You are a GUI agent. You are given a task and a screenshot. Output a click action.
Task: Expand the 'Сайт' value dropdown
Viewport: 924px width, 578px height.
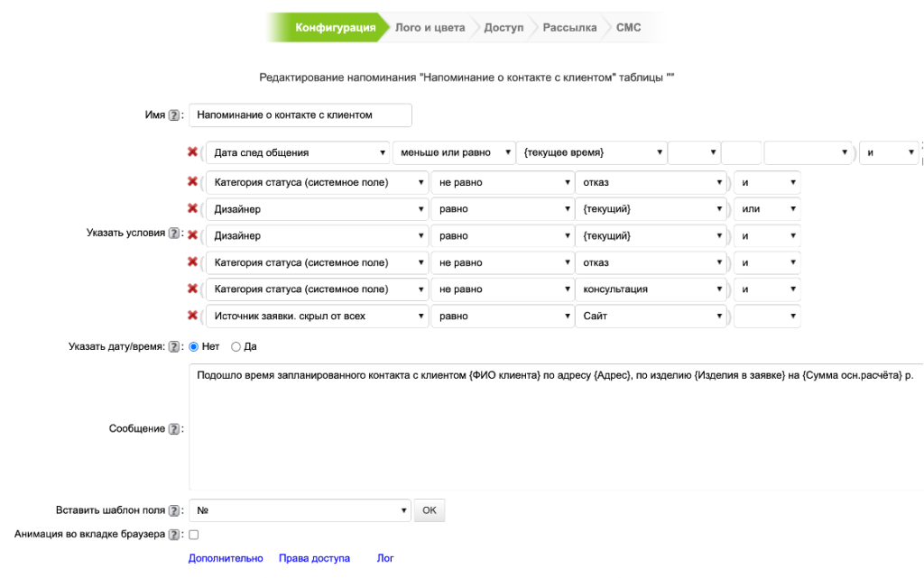click(x=651, y=317)
